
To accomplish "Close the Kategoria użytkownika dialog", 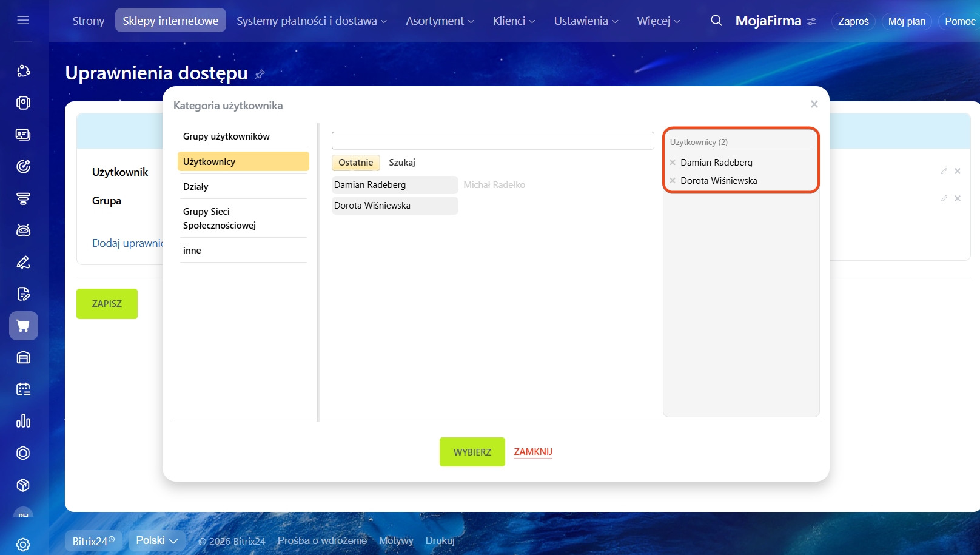I will click(x=814, y=104).
